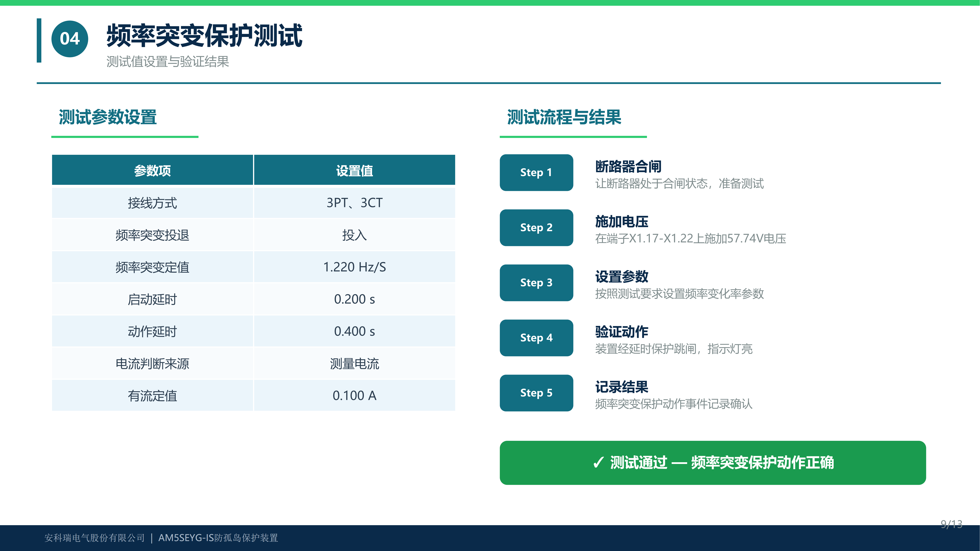Click the Step 5 button
The height and width of the screenshot is (551, 980).
(536, 393)
